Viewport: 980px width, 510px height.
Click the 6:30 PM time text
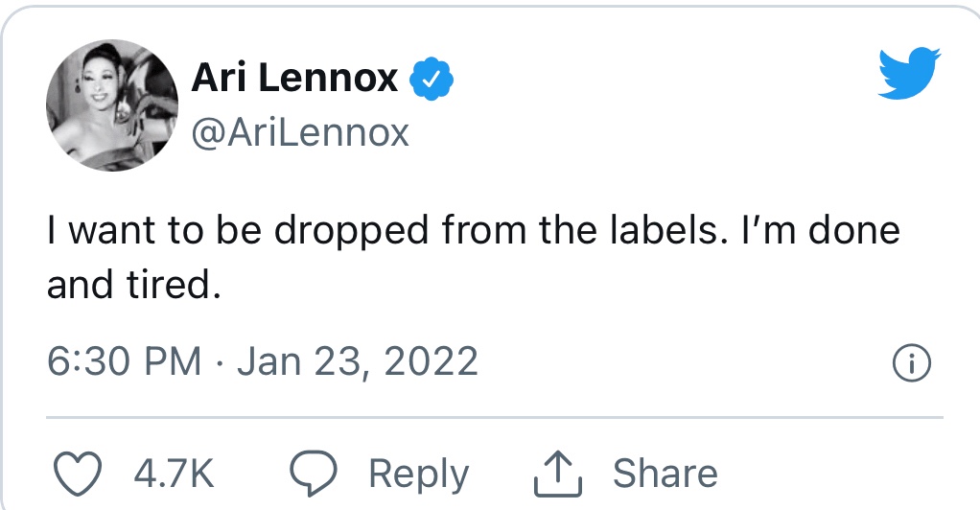click(x=125, y=361)
